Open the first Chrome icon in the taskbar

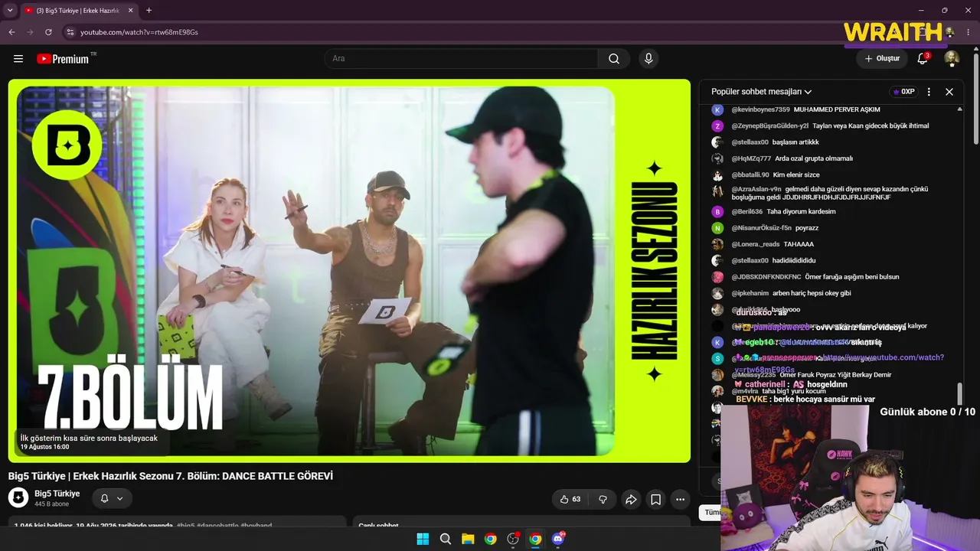coord(491,539)
